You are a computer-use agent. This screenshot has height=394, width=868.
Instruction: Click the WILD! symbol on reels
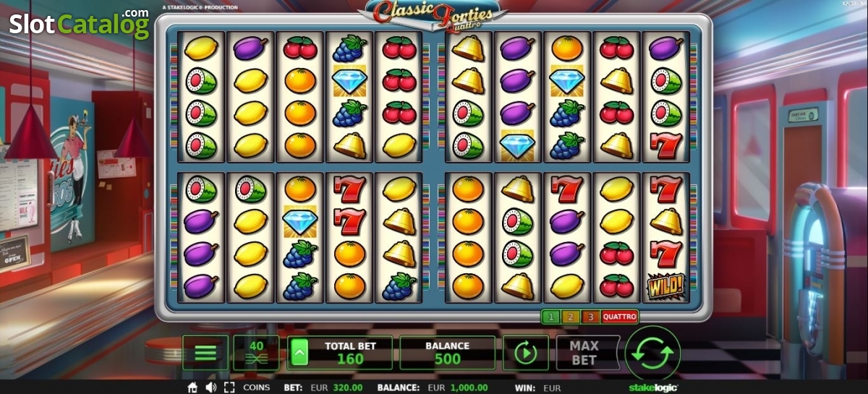[665, 286]
